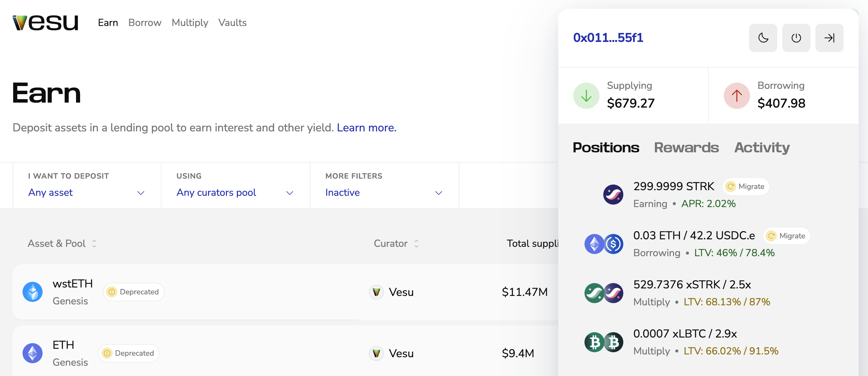Switch to the Rewards tab
The width and height of the screenshot is (868, 376).
coord(687,148)
